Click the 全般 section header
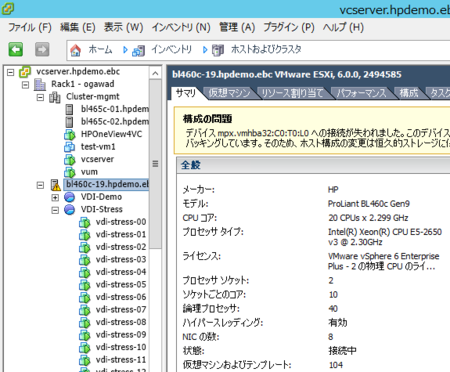Image resolution: width=450 pixels, height=372 pixels. point(191,165)
